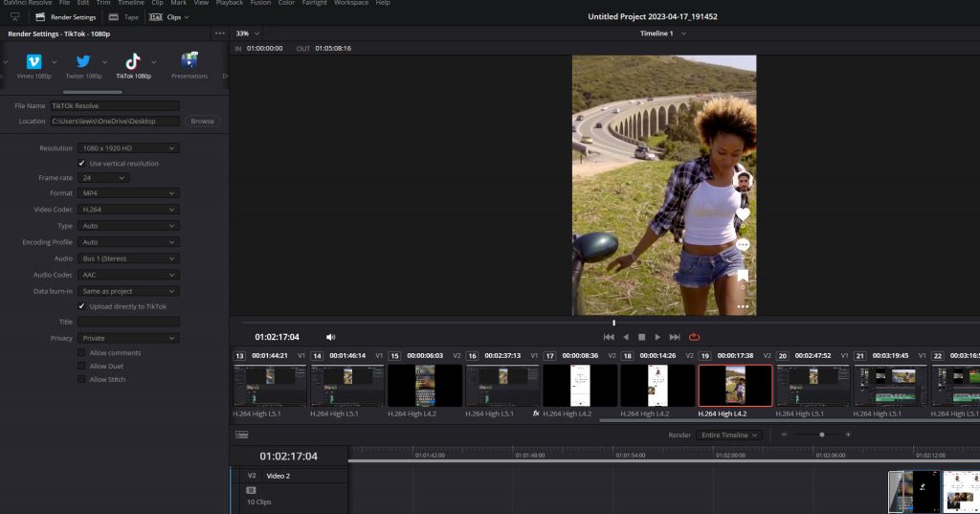Open the Privacy dropdown set to Private
Screen dimensions: 980x514
pos(128,338)
